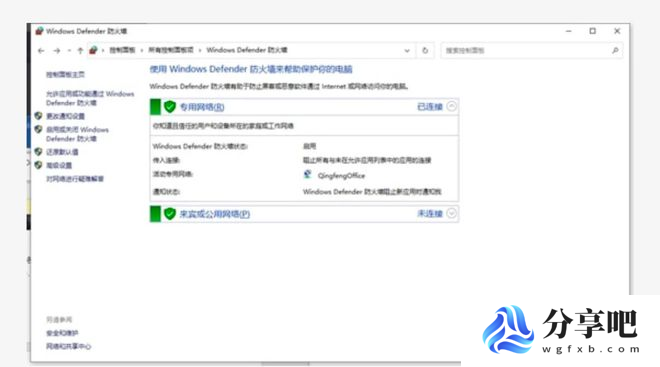
Task: Minimize the firewall window
Action: click(x=569, y=31)
